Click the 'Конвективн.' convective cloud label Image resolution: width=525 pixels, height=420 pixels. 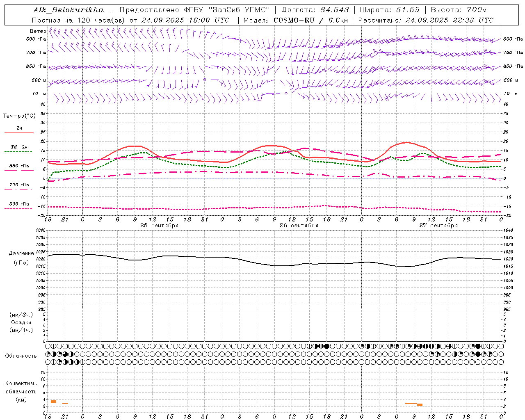[x=21, y=383]
